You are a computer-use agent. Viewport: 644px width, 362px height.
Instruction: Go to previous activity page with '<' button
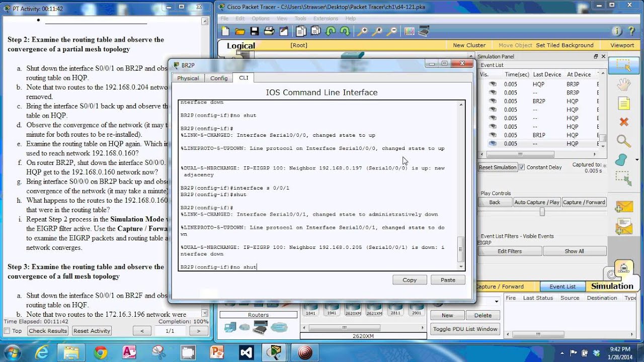coord(142,331)
